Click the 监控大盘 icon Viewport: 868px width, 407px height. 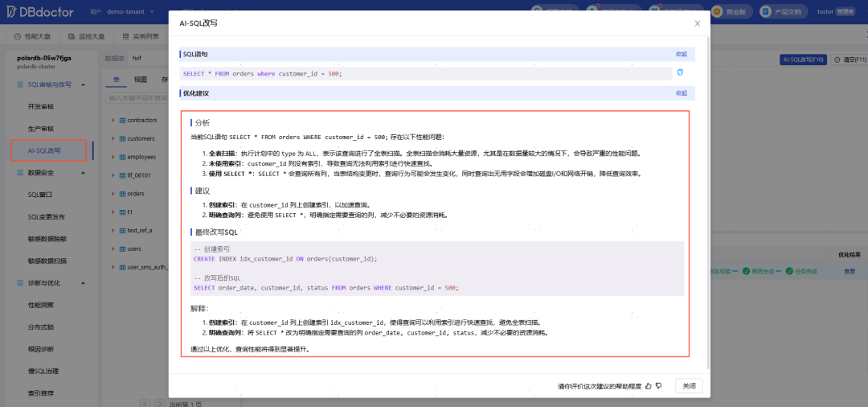pos(72,36)
